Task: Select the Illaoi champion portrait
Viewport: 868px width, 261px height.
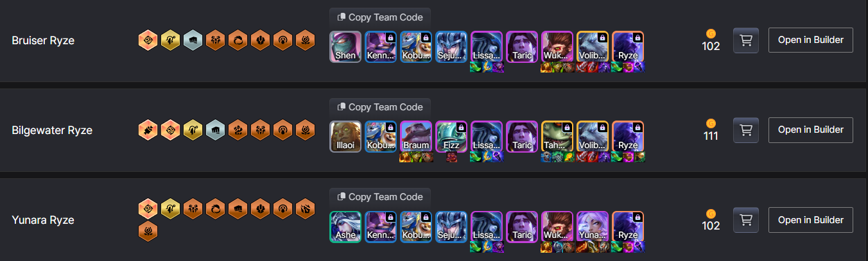Action: coord(345,137)
